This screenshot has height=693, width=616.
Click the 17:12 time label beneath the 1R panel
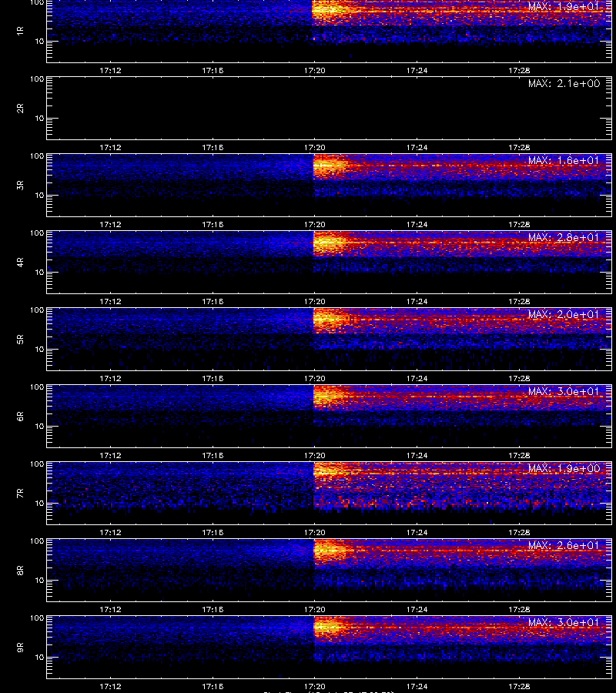pyautogui.click(x=110, y=70)
